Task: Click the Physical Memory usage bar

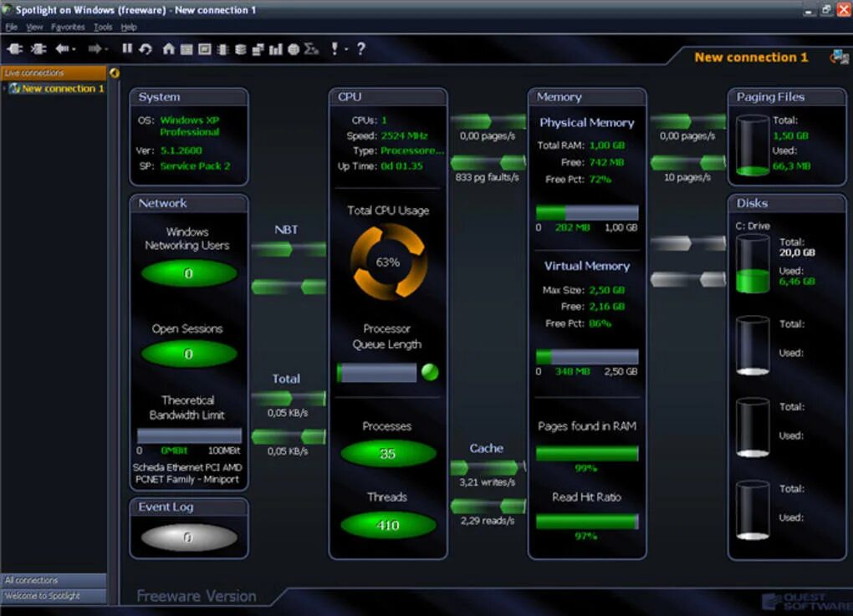Action: point(587,212)
